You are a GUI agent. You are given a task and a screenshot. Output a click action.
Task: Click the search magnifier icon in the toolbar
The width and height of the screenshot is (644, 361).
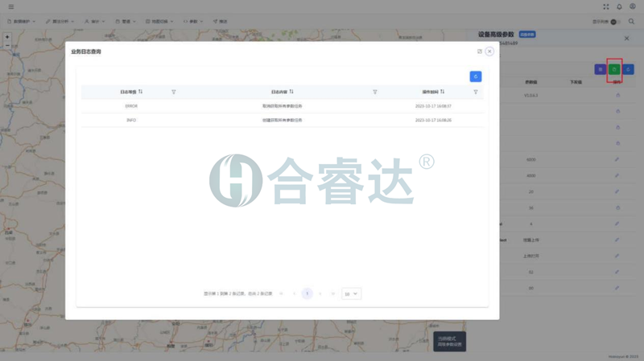pyautogui.click(x=631, y=22)
